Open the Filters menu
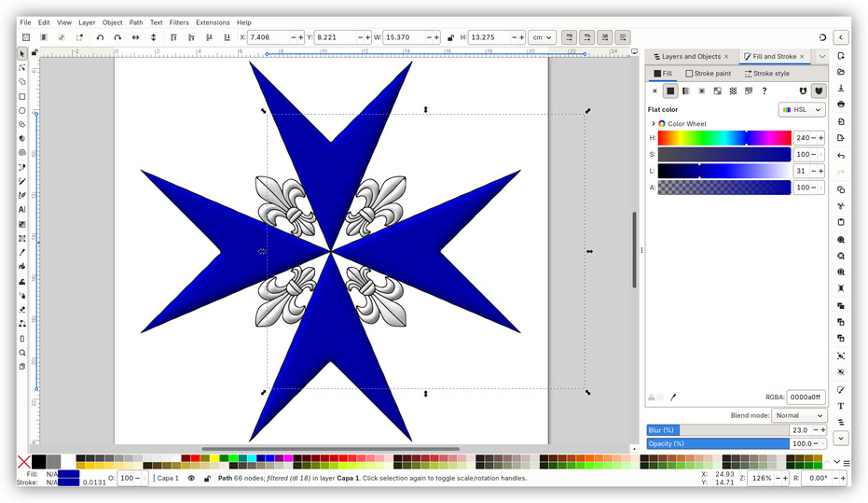The width and height of the screenshot is (868, 503). point(179,22)
